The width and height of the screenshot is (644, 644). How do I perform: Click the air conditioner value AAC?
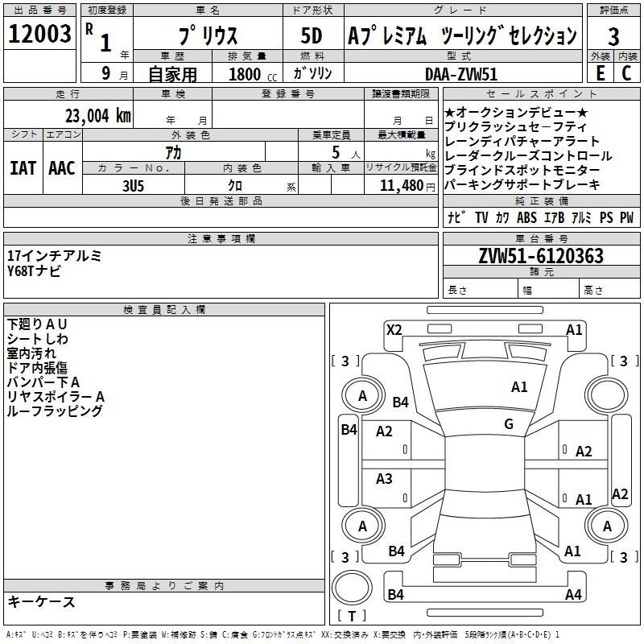click(x=62, y=168)
